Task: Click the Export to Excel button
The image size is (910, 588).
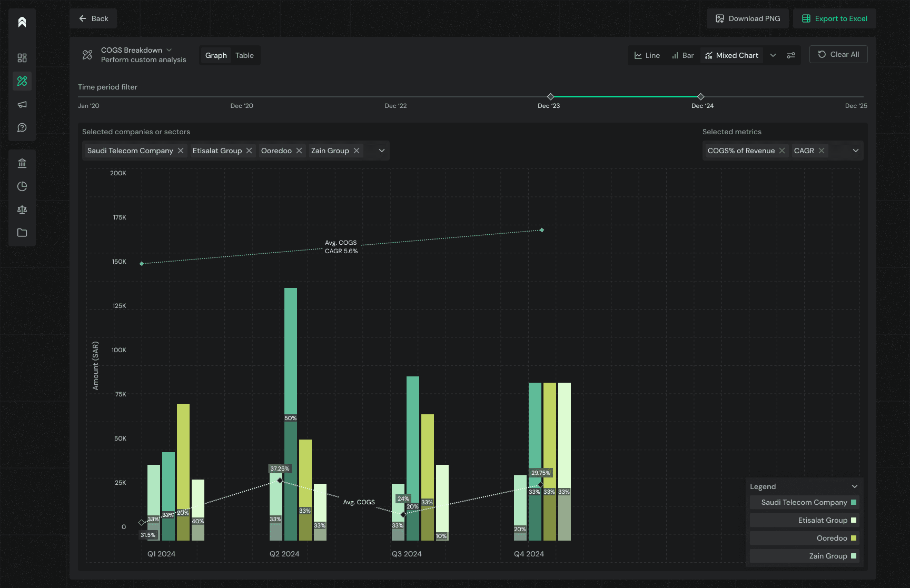Action: 835,18
